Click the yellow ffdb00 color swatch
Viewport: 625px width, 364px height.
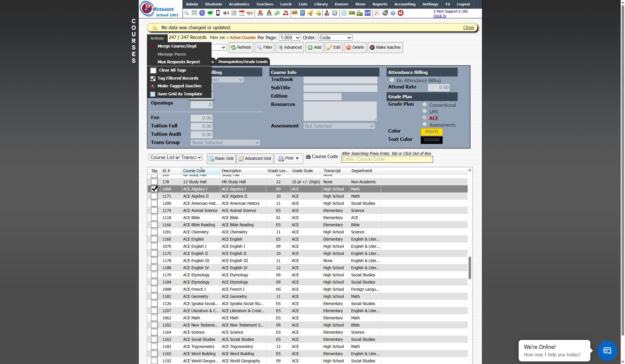(431, 132)
